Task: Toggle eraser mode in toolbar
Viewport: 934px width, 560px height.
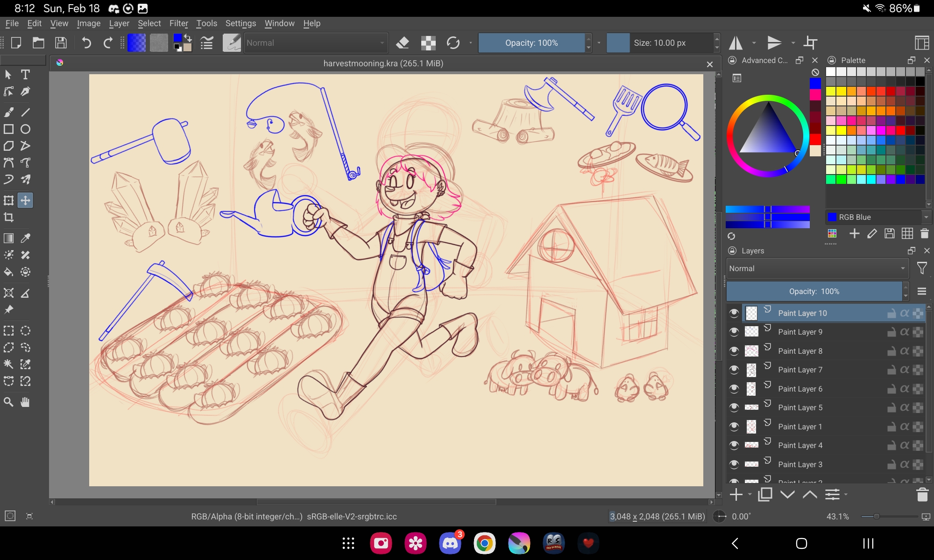Action: [402, 43]
